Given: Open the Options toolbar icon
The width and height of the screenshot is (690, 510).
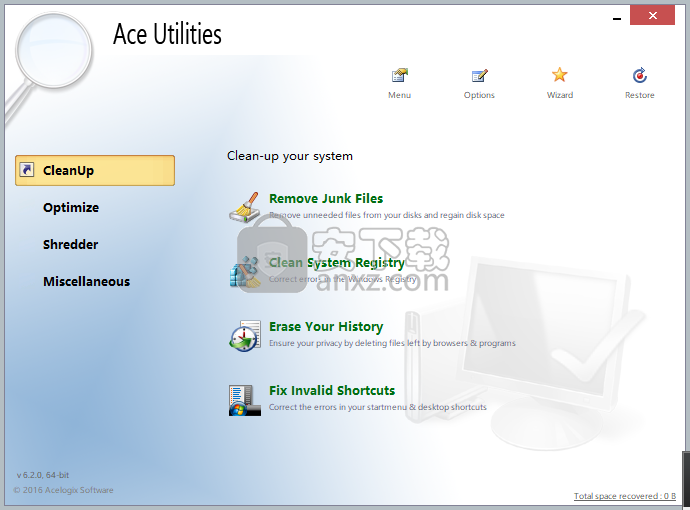Looking at the screenshot, I should tap(479, 76).
